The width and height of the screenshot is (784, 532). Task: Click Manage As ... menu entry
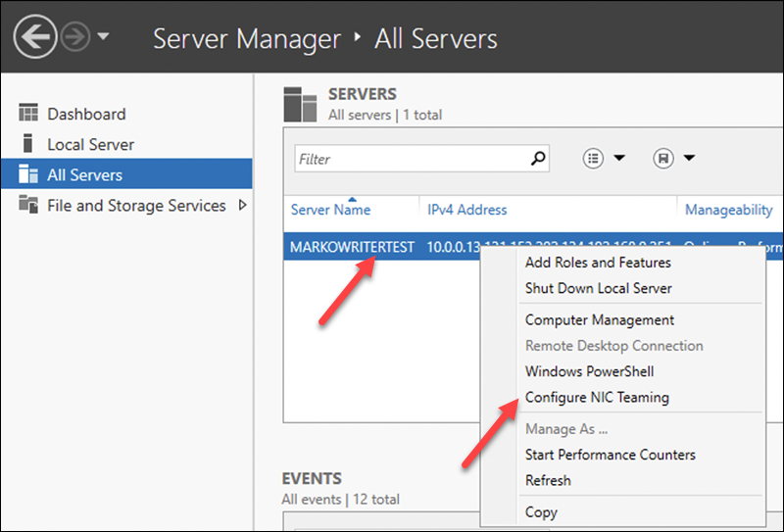[566, 429]
